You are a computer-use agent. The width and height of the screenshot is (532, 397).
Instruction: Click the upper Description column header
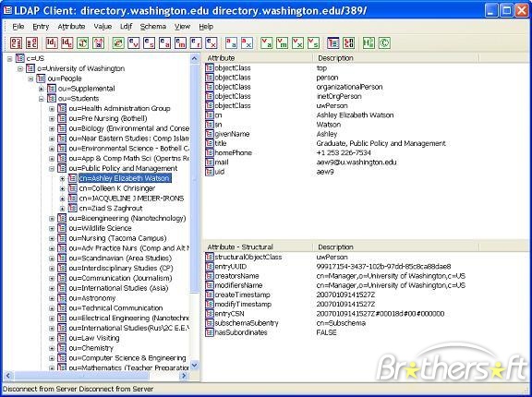(x=396, y=58)
